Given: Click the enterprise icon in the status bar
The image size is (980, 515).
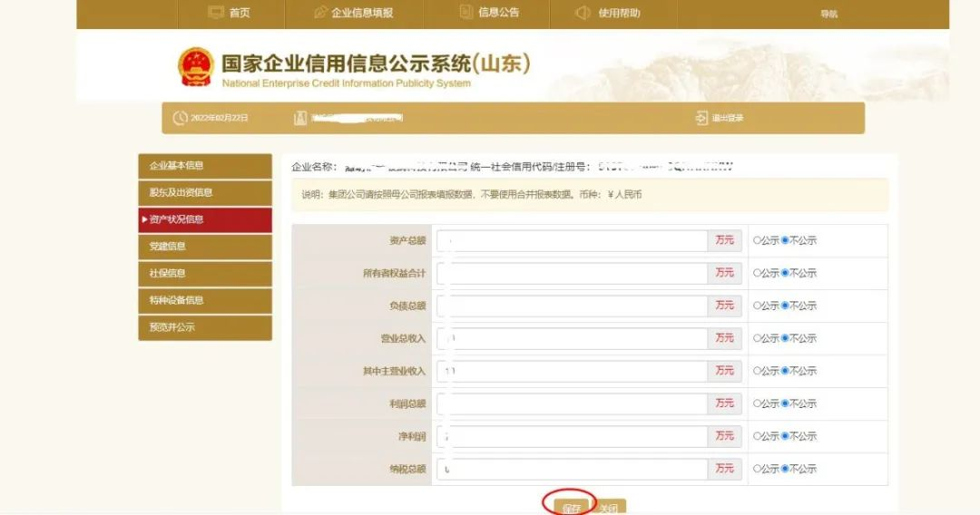Looking at the screenshot, I should click(300, 118).
